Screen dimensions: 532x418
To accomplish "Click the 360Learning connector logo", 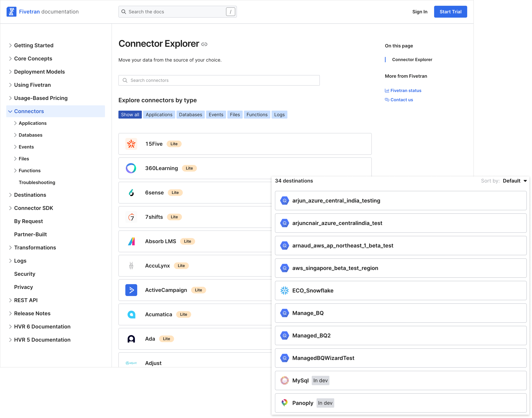I will 131,168.
